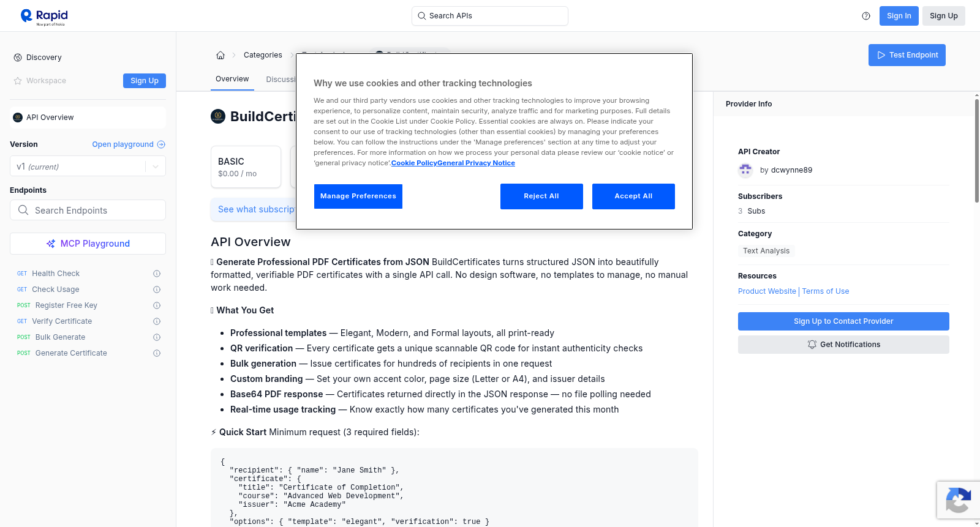The width and height of the screenshot is (980, 527).
Task: Click Open playground arrow icon
Action: pos(161,144)
